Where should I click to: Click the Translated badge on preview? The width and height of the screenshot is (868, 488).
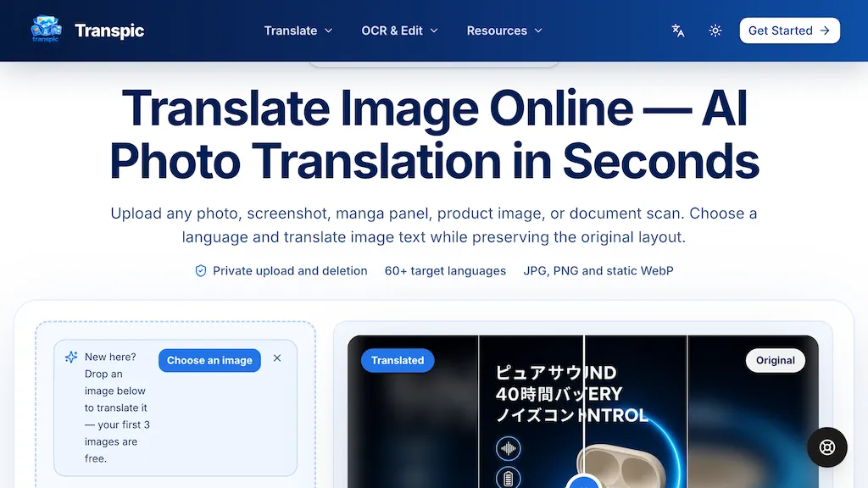(398, 360)
